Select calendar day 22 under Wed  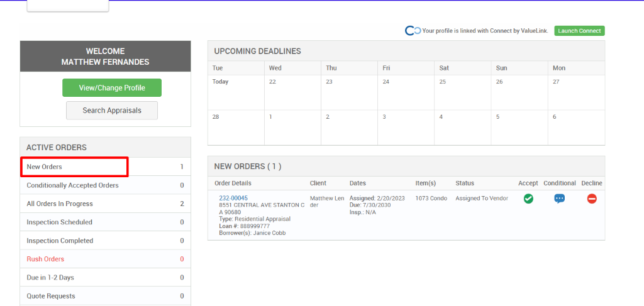coord(293,92)
